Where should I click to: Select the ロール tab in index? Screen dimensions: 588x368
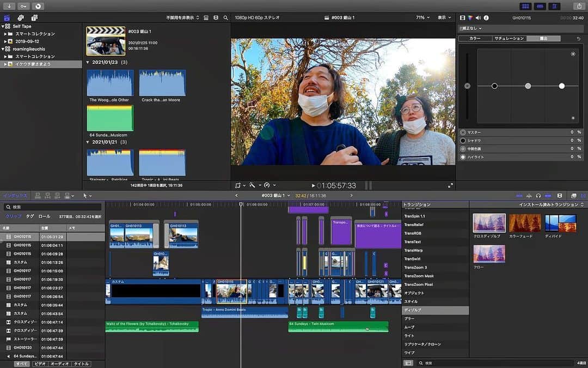coord(44,216)
